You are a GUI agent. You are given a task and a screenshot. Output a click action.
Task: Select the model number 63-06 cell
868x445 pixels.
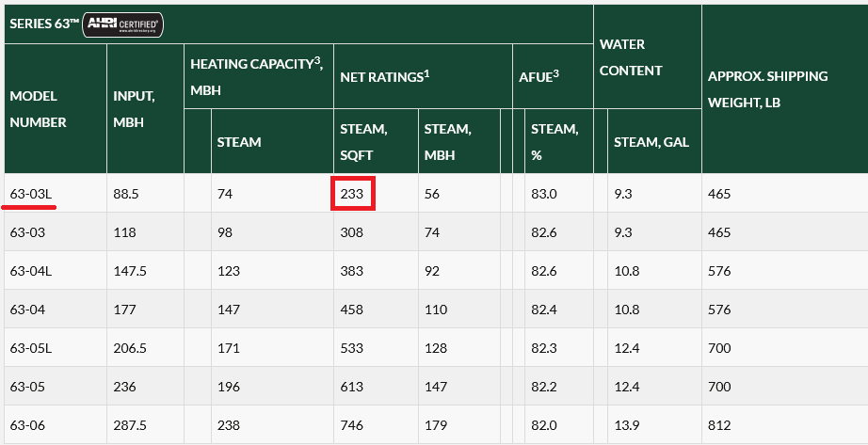coord(56,425)
